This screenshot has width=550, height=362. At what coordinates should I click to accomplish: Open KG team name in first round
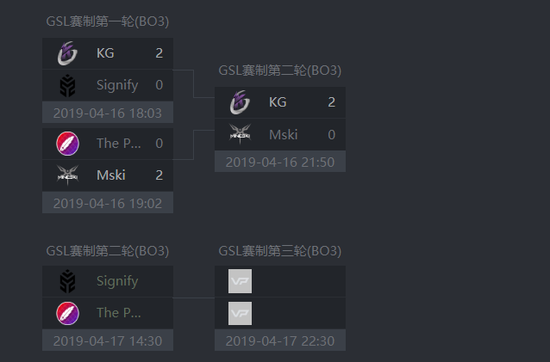pyautogui.click(x=105, y=53)
